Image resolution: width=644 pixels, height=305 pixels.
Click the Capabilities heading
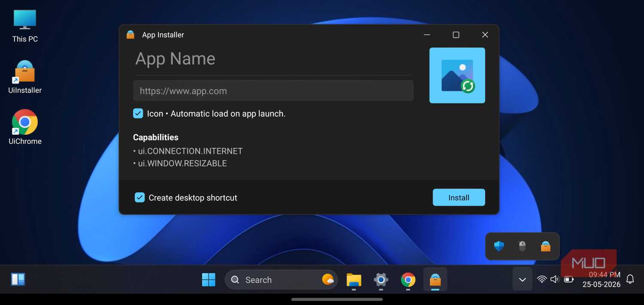coord(155,137)
